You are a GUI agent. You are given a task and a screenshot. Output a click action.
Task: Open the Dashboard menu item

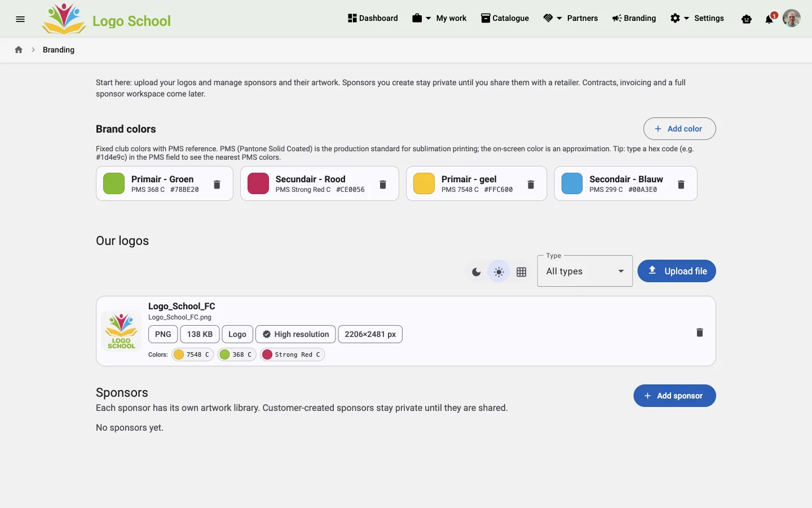click(x=373, y=18)
